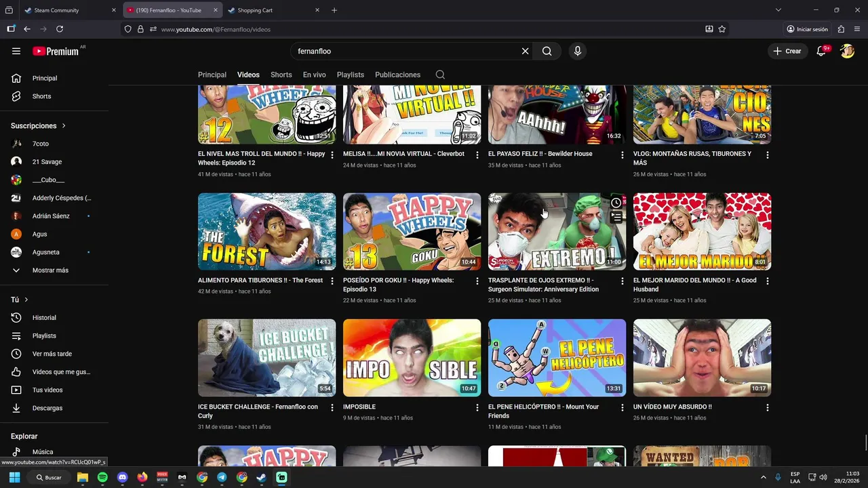868x488 pixels.
Task: Click Iniciar sesión in the browser toolbar
Action: click(807, 29)
